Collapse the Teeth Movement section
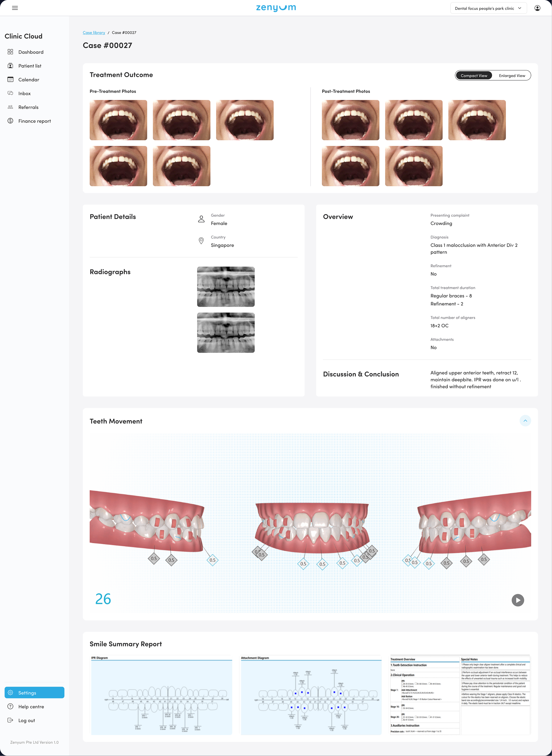This screenshot has width=552, height=756. pos(525,421)
